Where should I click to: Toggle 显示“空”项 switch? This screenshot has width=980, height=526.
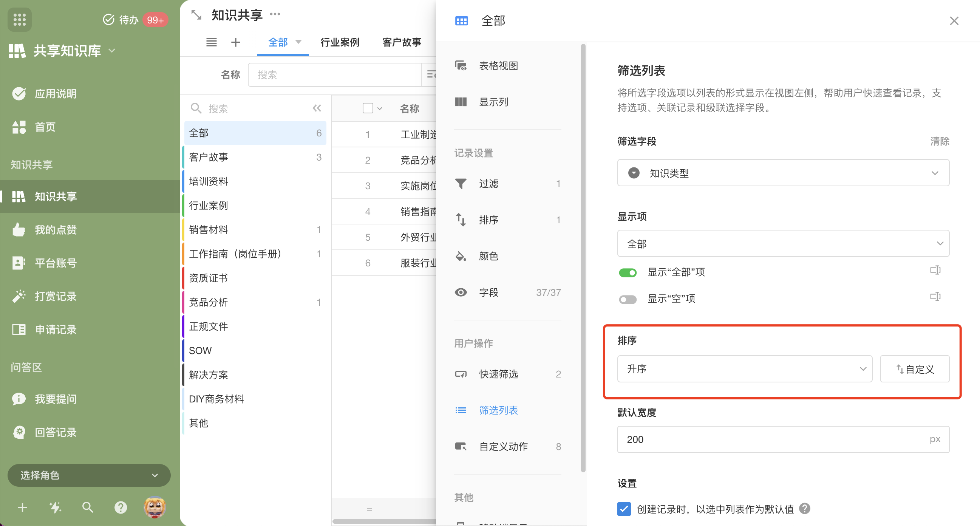tap(628, 299)
